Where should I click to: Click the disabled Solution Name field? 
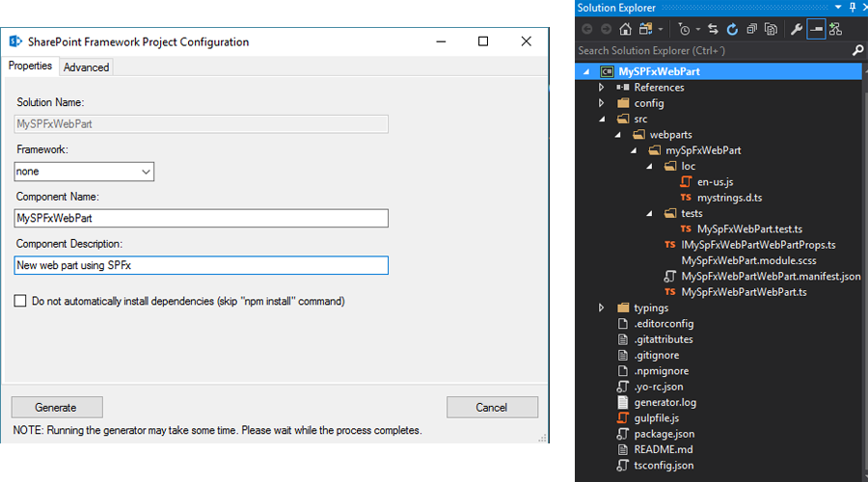point(201,124)
